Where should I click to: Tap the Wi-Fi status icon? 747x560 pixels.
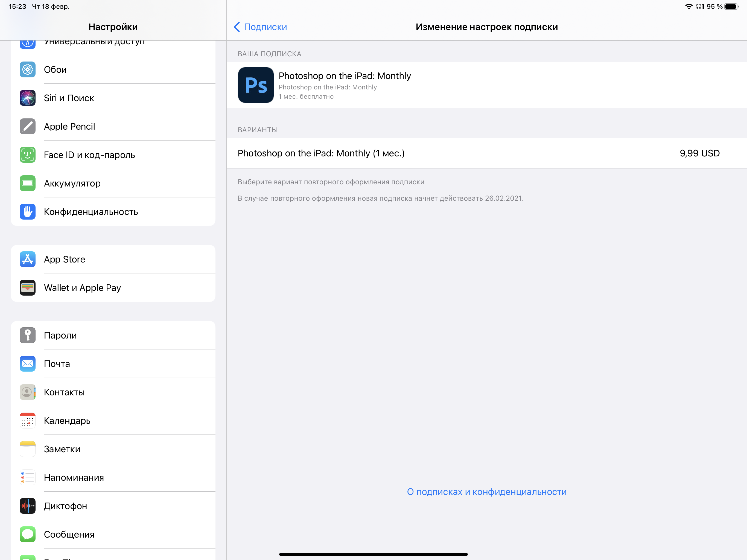(688, 6)
